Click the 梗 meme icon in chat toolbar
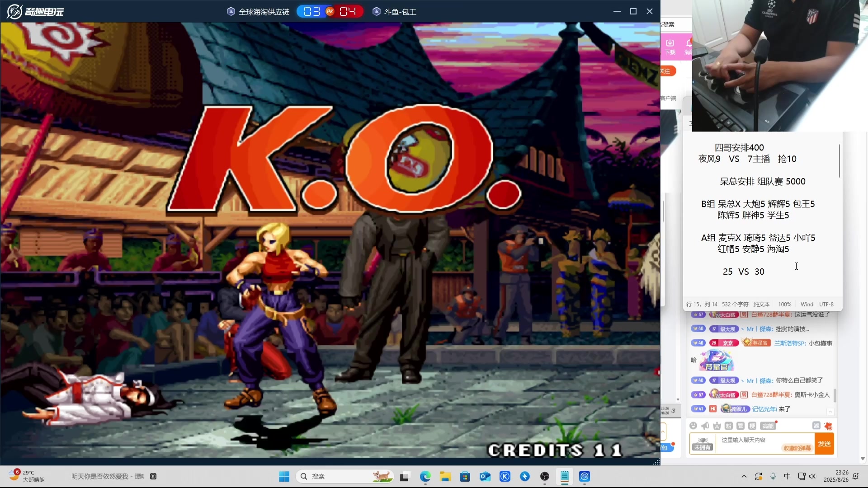 coord(752,426)
